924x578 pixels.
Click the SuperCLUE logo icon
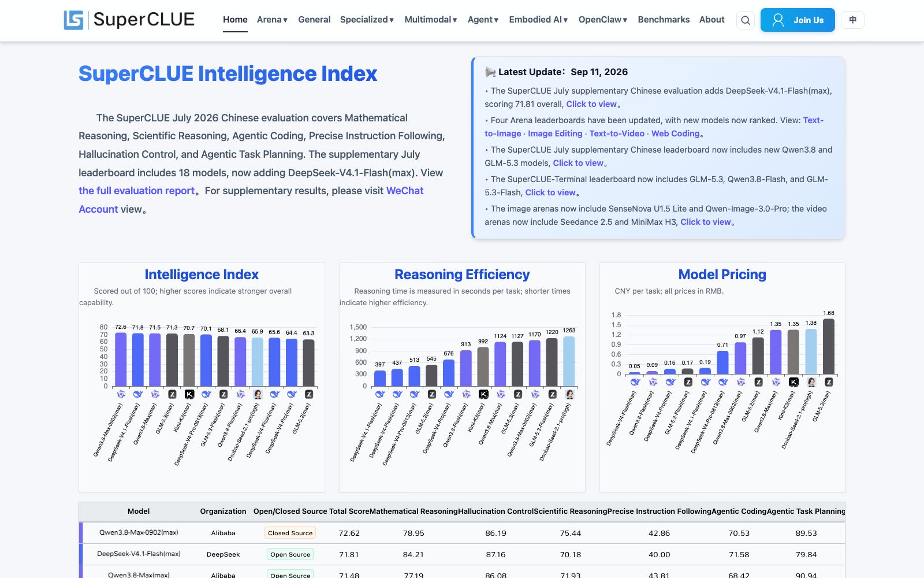pos(74,20)
